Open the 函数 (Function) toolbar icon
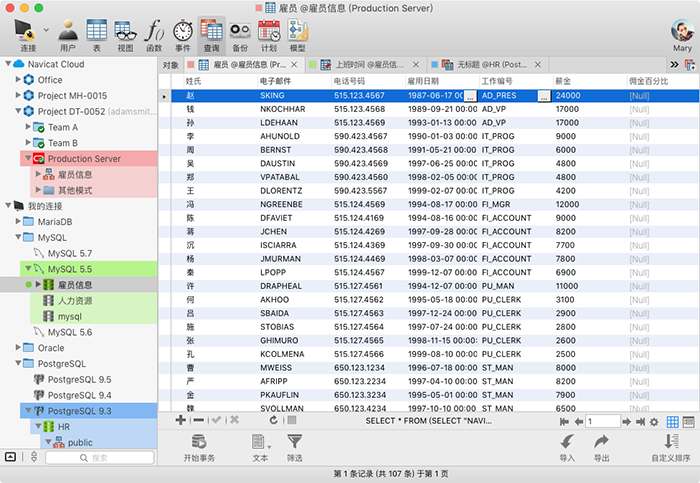The width and height of the screenshot is (700, 483). (154, 36)
